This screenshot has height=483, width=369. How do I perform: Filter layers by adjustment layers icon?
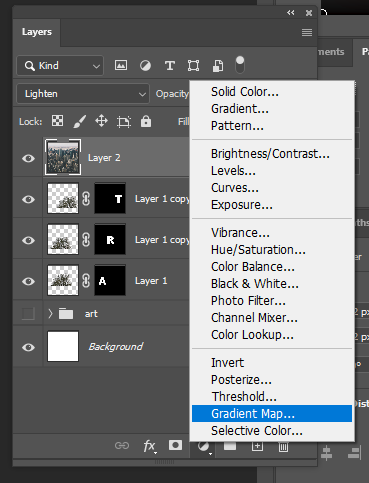pos(145,65)
